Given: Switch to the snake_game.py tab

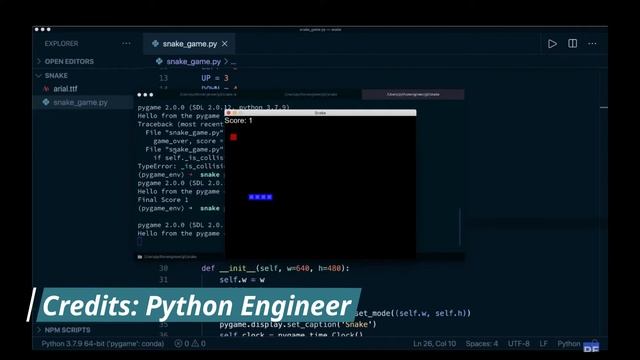Looking at the screenshot, I should [190, 44].
